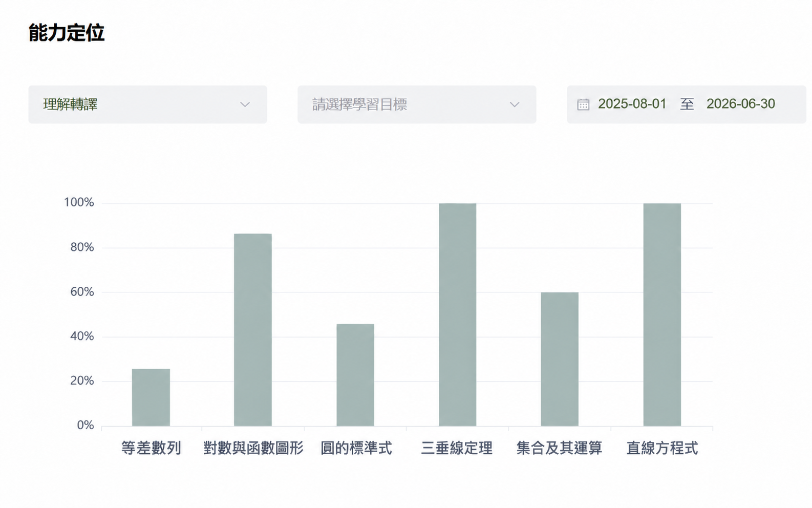Image resolution: width=812 pixels, height=508 pixels.
Task: Click the 對數與函數圖形 axis label
Action: tap(253, 448)
